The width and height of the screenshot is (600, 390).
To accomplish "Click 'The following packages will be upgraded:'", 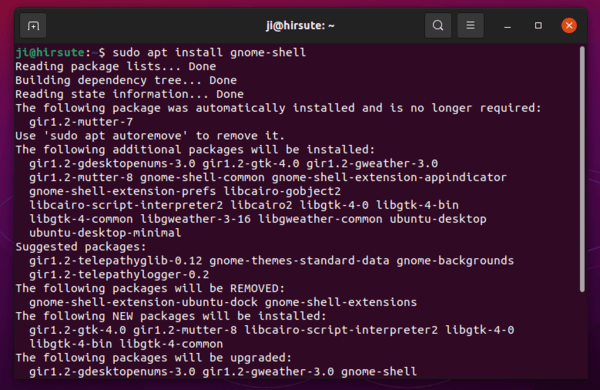I will pos(153,357).
